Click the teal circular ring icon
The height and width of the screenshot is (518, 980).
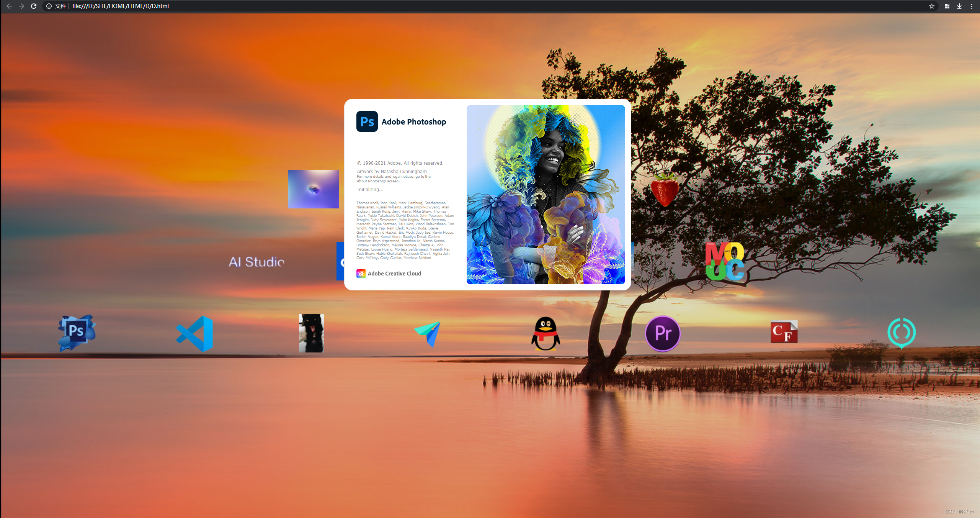(902, 333)
